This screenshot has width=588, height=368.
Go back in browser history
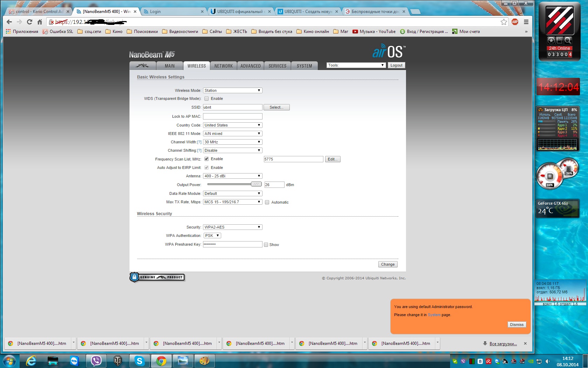coord(9,22)
